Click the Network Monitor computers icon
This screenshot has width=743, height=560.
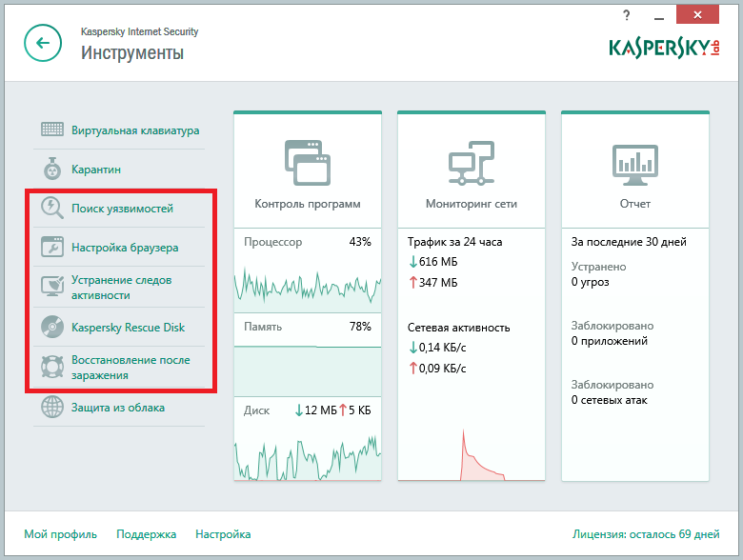click(472, 163)
